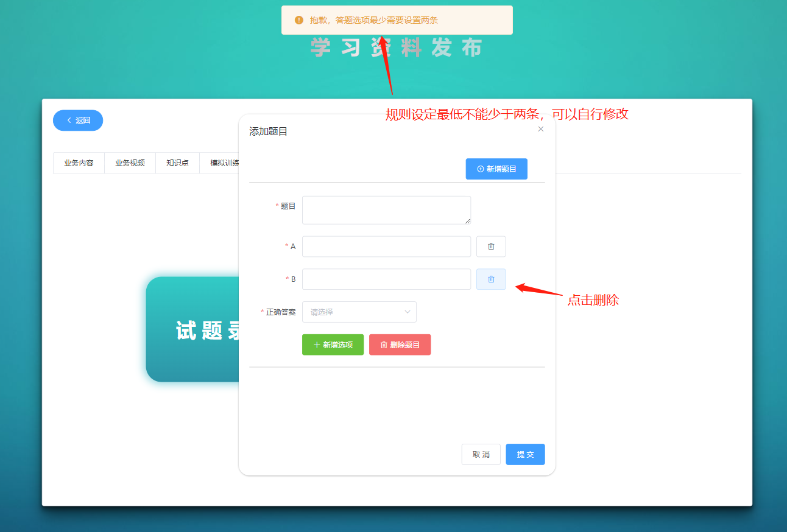The image size is (787, 532).
Task: Focus the option B input field
Action: click(x=386, y=279)
